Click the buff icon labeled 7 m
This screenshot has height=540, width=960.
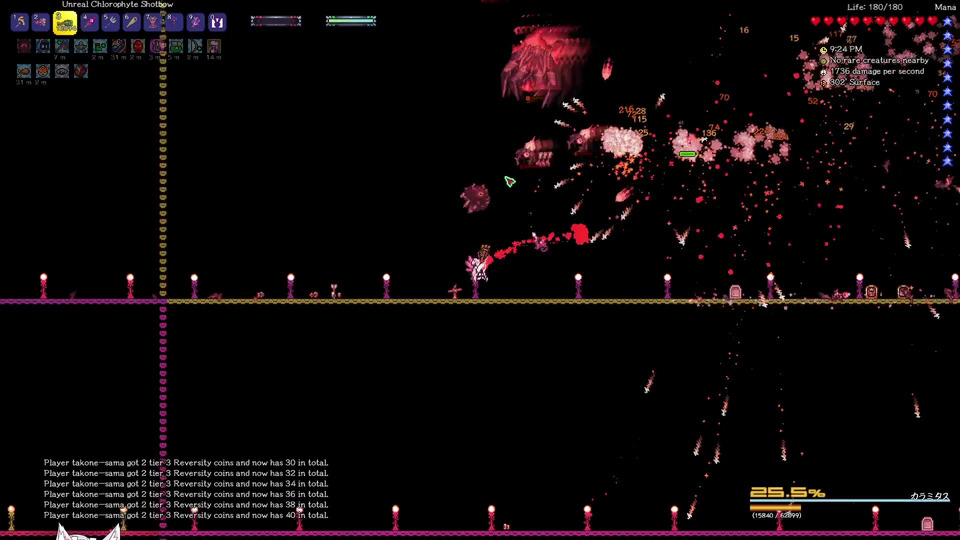62,46
